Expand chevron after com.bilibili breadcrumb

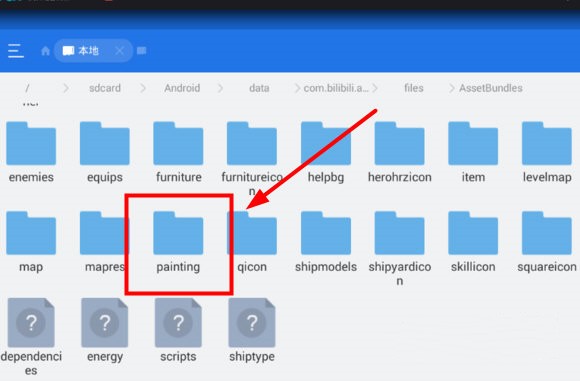pos(375,88)
